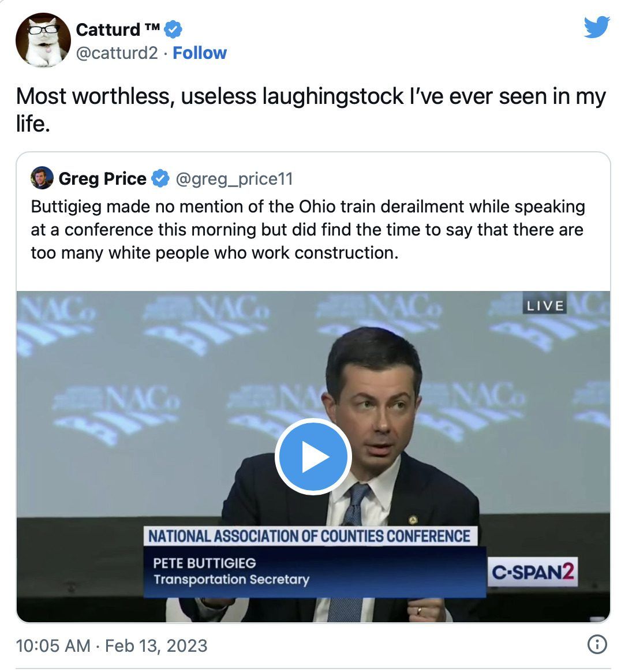
Task: Play the embedded Buttigieg video
Action: pyautogui.click(x=313, y=456)
